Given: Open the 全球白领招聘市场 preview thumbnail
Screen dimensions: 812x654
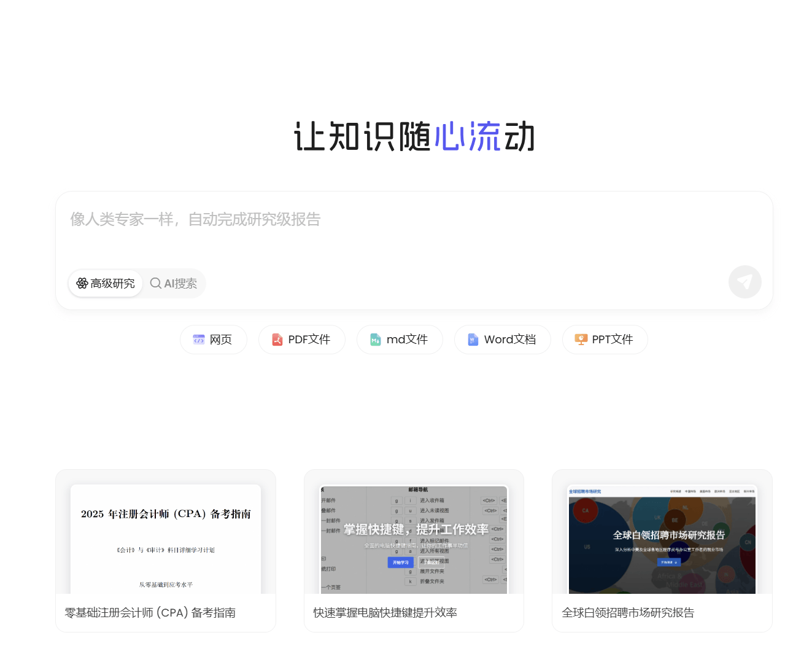Looking at the screenshot, I should (662, 539).
